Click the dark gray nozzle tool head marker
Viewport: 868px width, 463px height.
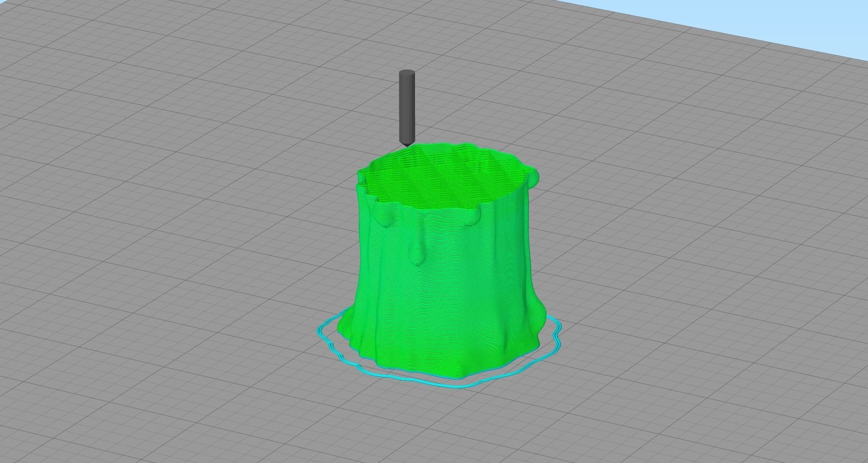tap(407, 108)
